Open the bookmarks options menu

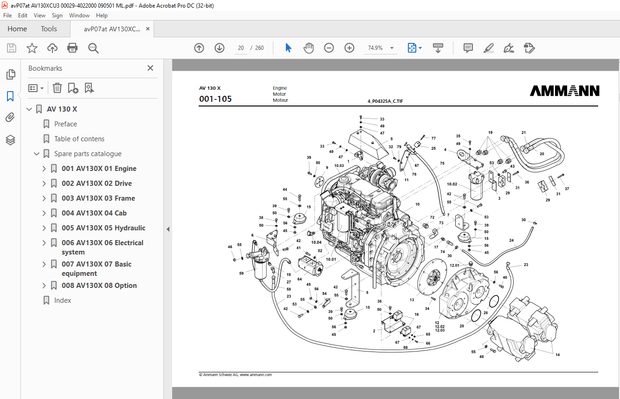click(x=36, y=88)
